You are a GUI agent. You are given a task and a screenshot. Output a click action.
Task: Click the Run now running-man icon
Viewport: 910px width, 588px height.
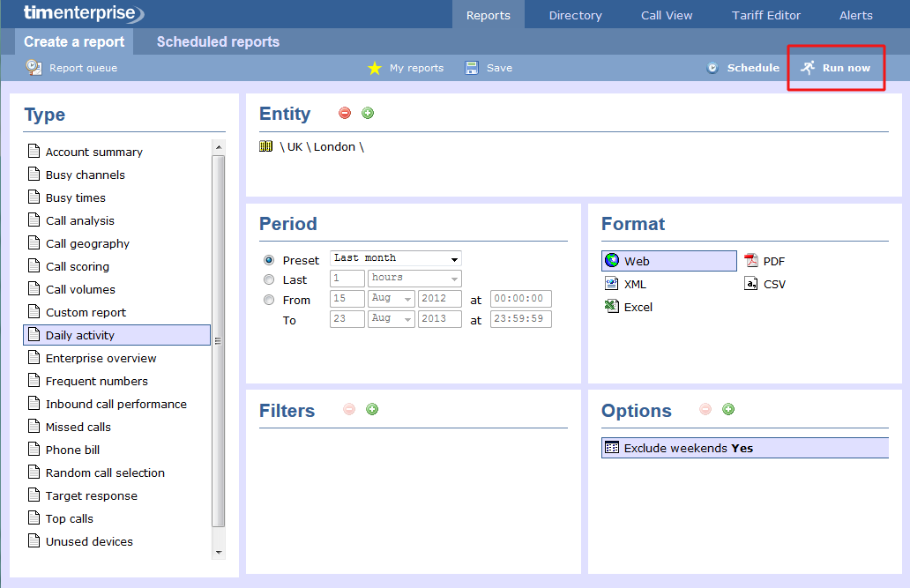coord(808,68)
